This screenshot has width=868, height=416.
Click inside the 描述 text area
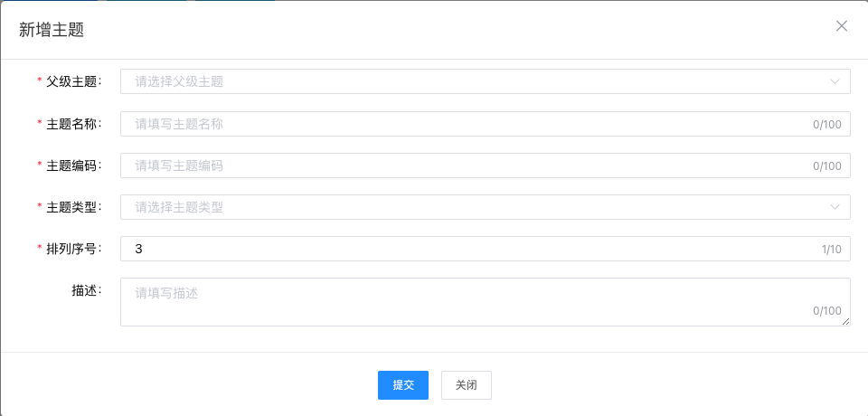452,300
